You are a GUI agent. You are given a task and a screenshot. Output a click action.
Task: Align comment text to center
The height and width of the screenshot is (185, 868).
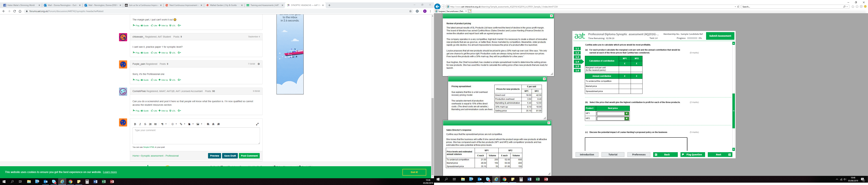pos(213,124)
